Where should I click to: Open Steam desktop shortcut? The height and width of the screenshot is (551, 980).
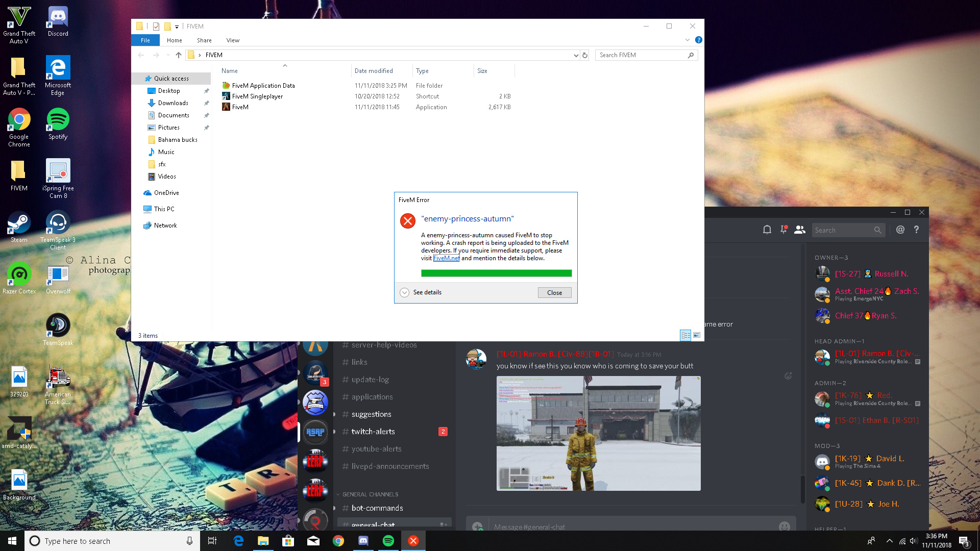click(19, 227)
